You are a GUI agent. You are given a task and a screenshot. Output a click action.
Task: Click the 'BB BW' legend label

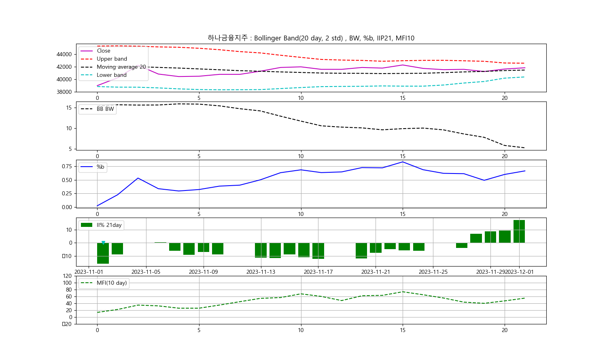pos(105,109)
